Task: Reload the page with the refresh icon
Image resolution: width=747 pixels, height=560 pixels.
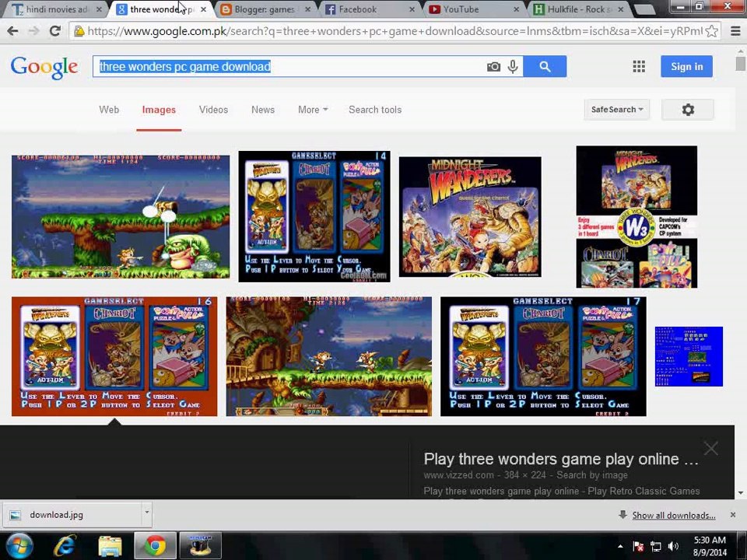Action: tap(54, 31)
